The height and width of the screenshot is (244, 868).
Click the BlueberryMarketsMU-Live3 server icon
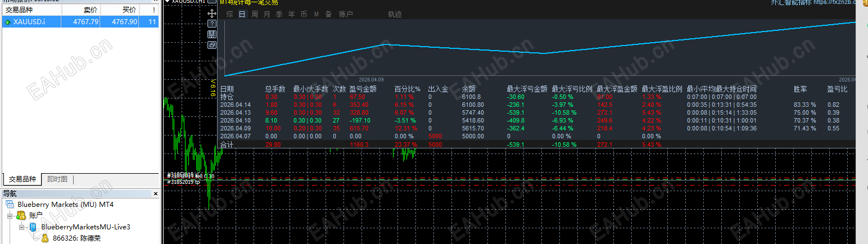(x=33, y=227)
